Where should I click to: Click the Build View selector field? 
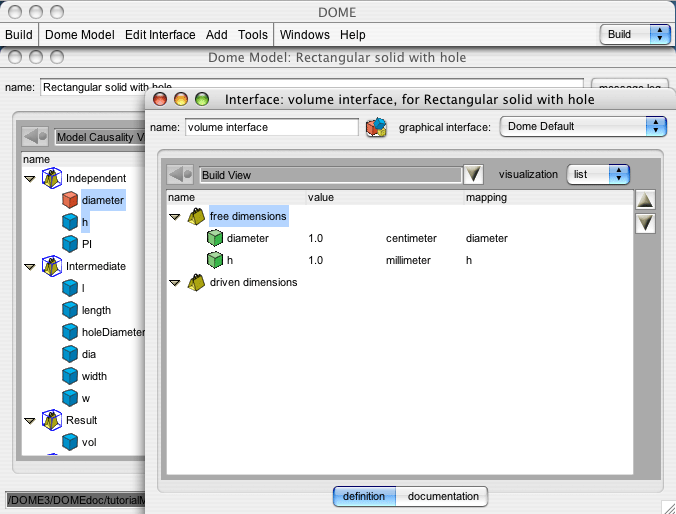(331, 175)
